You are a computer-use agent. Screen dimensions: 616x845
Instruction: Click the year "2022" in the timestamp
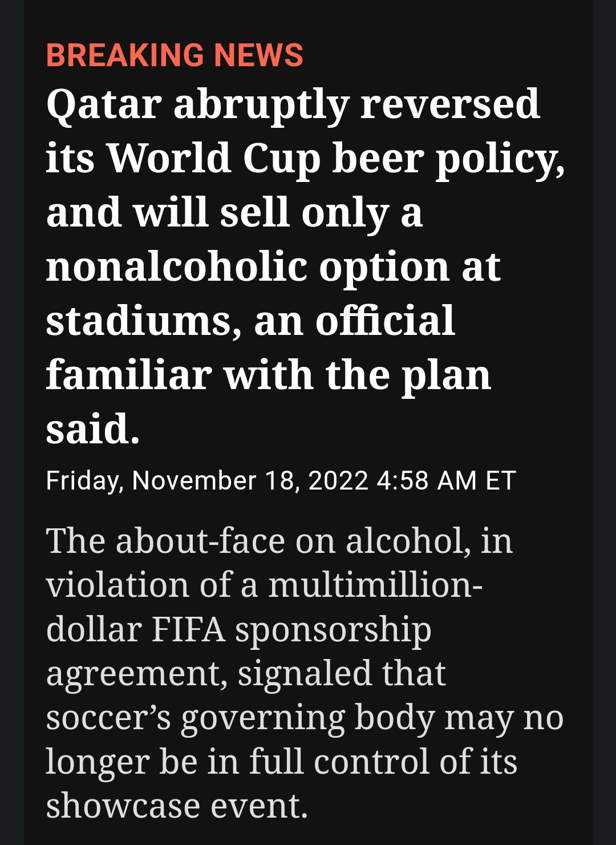pos(338,480)
